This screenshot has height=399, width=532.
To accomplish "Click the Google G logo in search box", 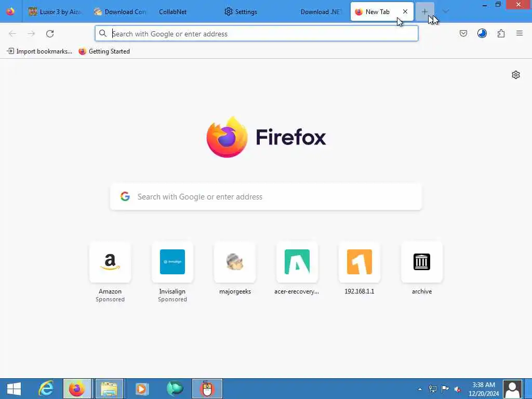I will tap(125, 196).
